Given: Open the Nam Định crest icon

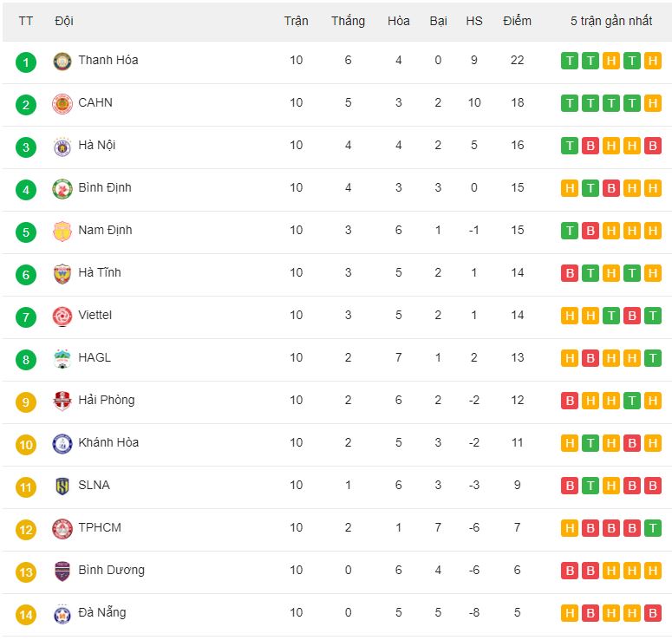Looking at the screenshot, I should (62, 232).
